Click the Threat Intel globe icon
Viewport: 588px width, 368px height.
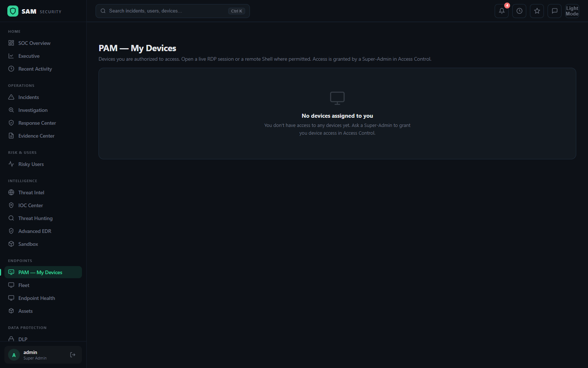click(x=11, y=192)
